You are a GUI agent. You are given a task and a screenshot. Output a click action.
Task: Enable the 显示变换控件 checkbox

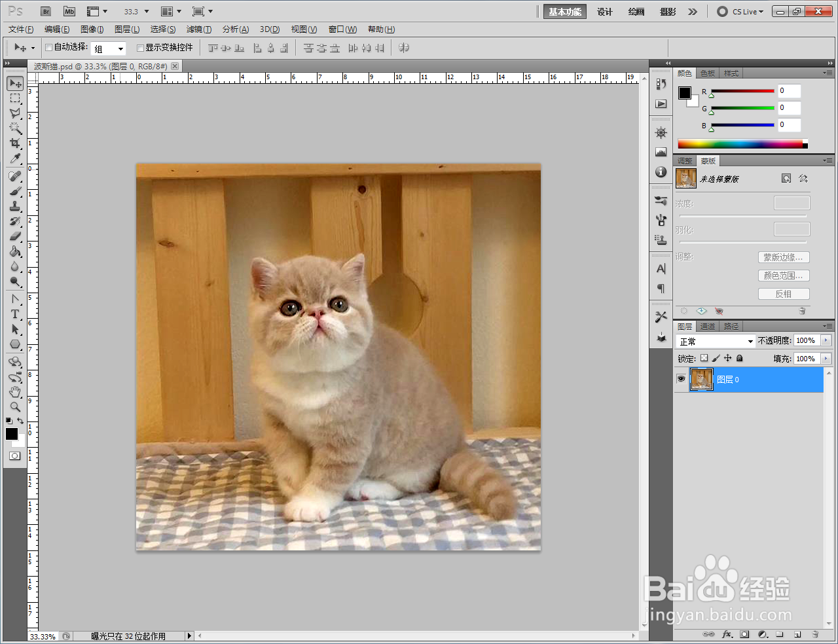pos(140,48)
